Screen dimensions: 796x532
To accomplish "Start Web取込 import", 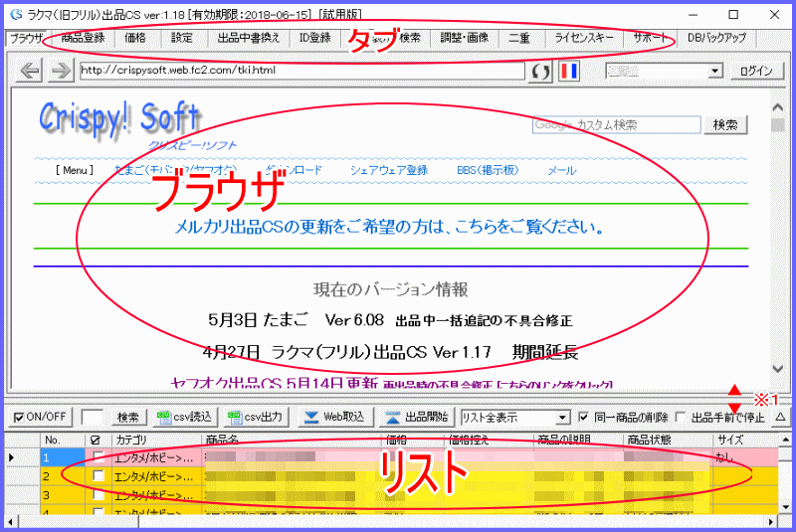I will tap(335, 418).
